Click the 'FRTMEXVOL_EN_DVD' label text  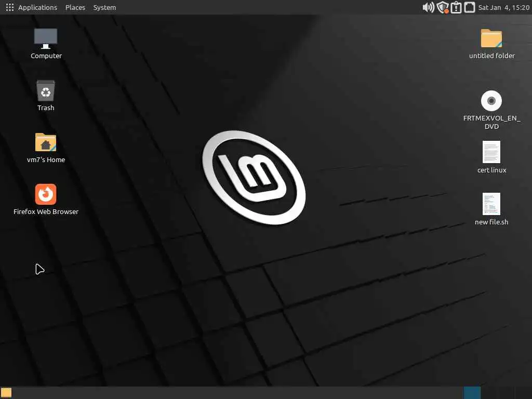pos(491,122)
